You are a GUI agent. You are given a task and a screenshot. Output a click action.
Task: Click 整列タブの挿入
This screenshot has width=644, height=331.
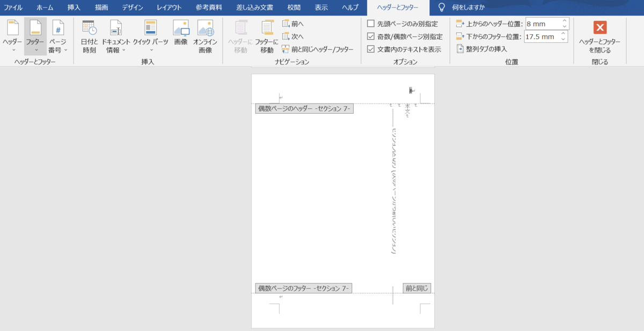pyautogui.click(x=481, y=49)
